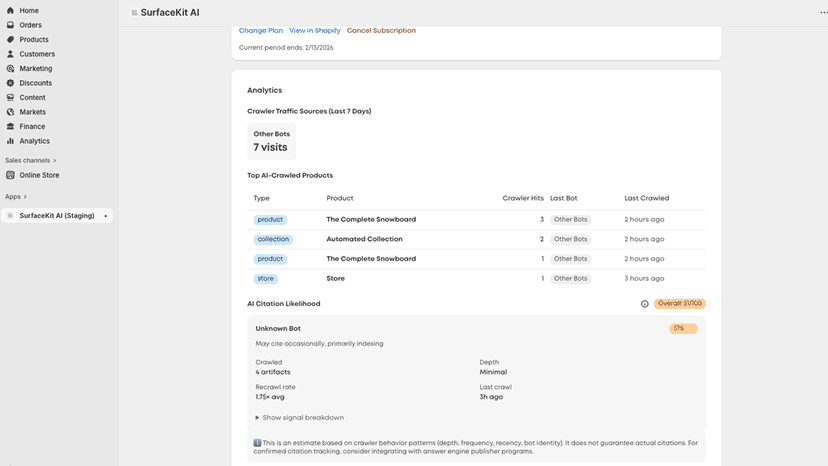Open the Marketing section

[x=36, y=69]
